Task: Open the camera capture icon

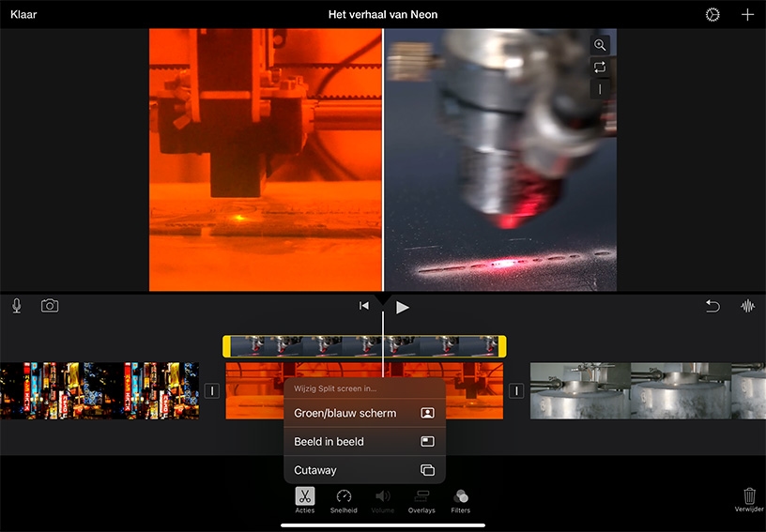Action: click(50, 306)
